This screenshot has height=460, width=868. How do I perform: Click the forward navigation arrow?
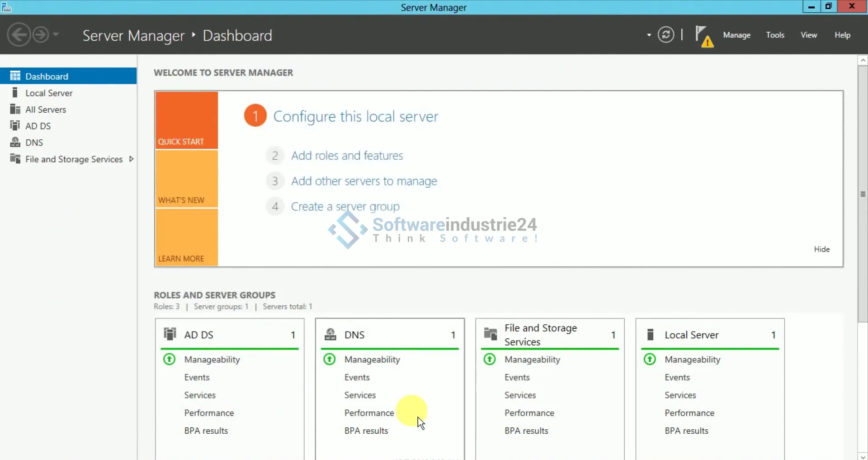pos(41,35)
